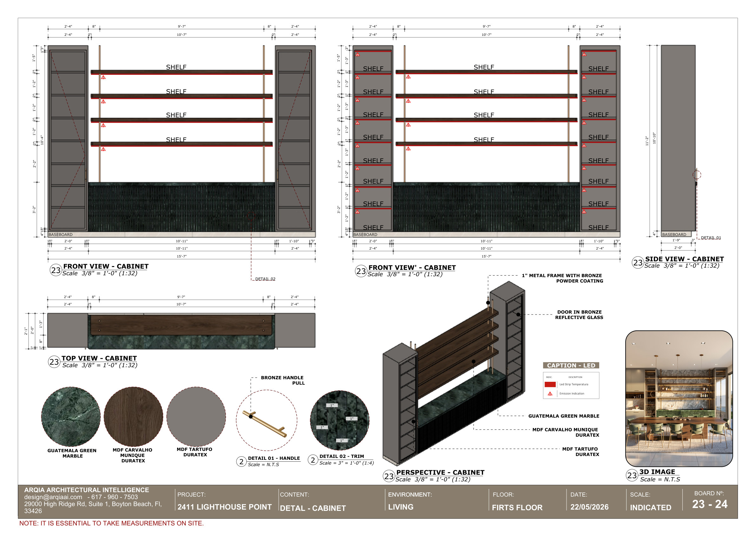
Task: Click the environment value "LIVING"
Action: [x=401, y=507]
